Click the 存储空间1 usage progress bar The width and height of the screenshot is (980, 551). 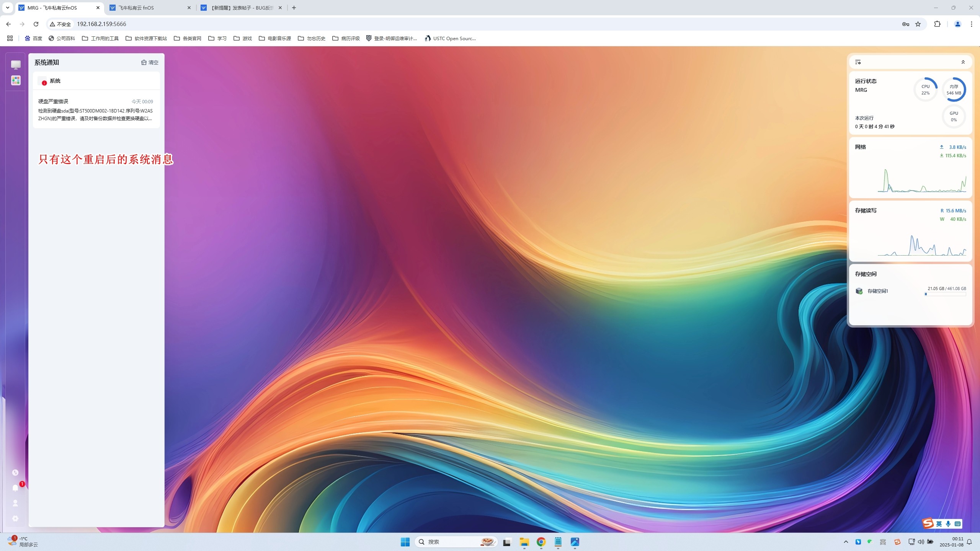[x=945, y=294]
